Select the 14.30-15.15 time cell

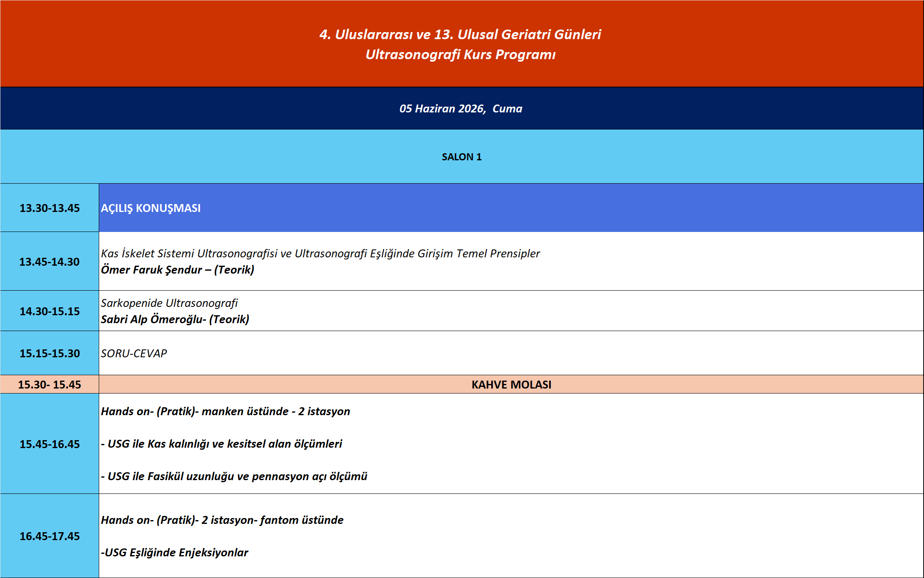(50, 311)
